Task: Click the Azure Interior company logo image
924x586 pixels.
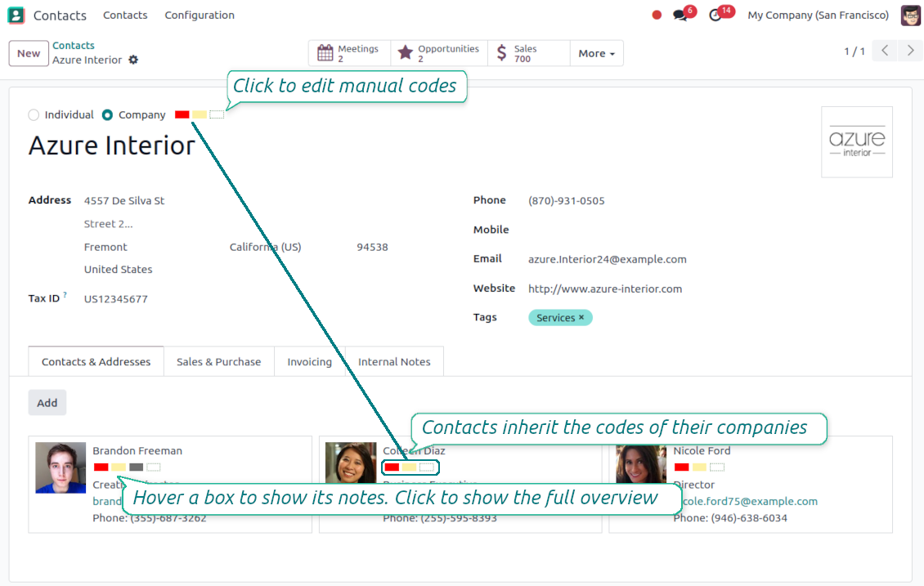Action: (x=857, y=142)
